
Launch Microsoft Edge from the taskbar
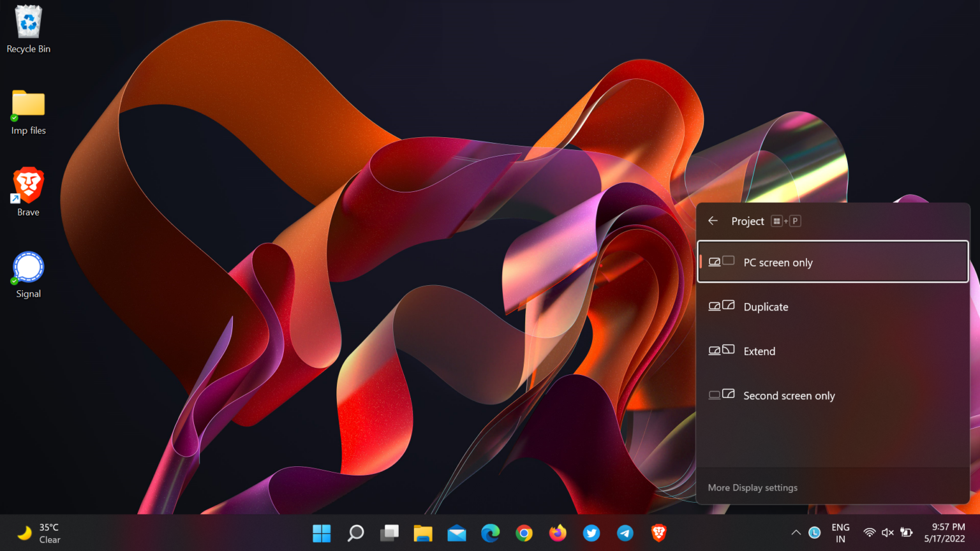point(490,533)
